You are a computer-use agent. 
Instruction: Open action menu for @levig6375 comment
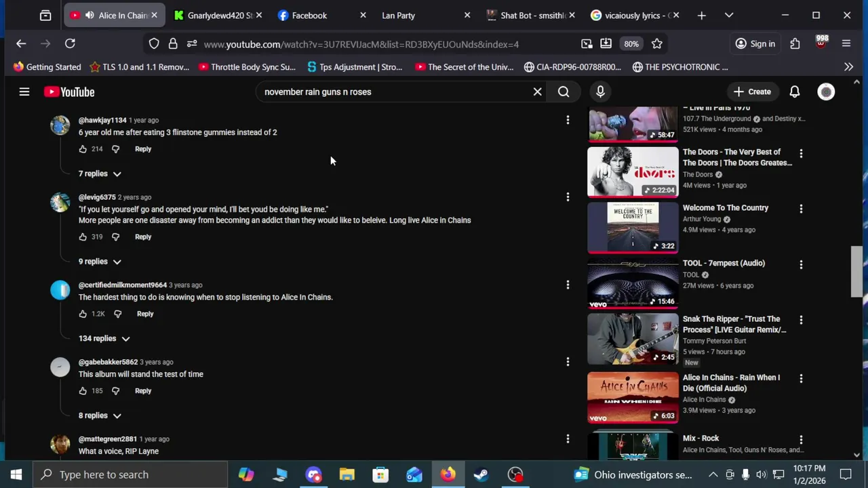click(568, 197)
